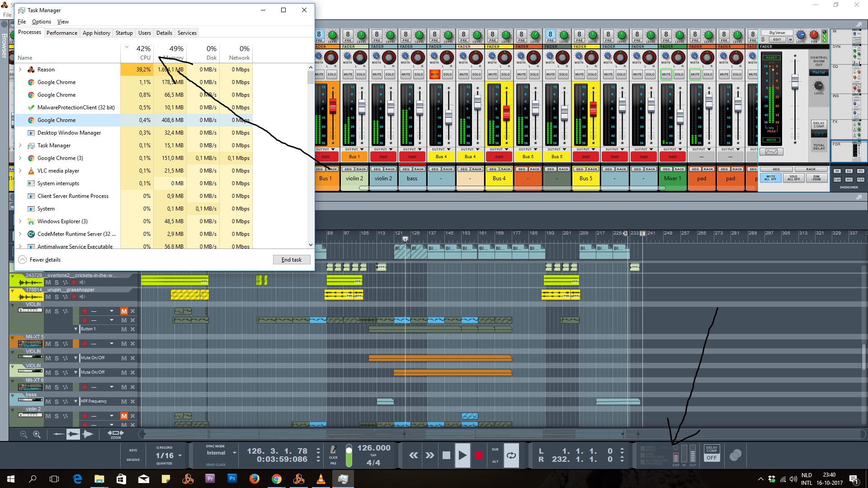Zoom out the sequencer with the minus magnifier
868x488 pixels.
pyautogui.click(x=24, y=434)
